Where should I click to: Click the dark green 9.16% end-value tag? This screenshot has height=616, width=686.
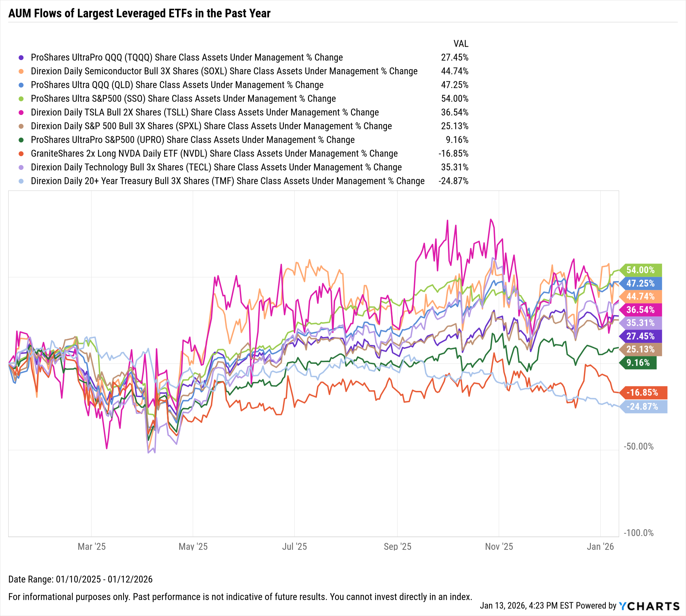click(x=638, y=363)
